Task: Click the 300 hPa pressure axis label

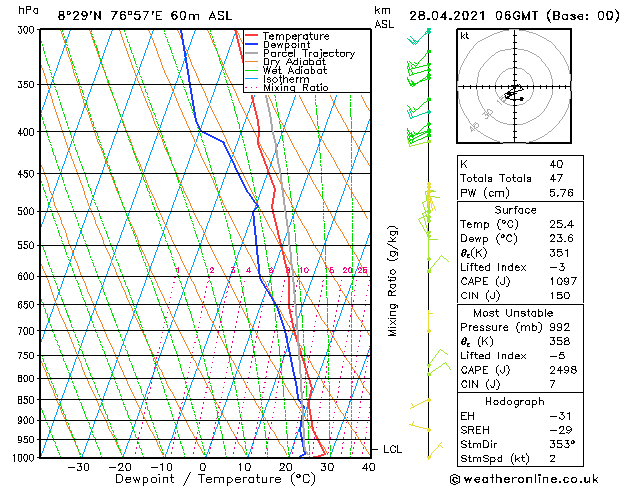Action: point(27,30)
